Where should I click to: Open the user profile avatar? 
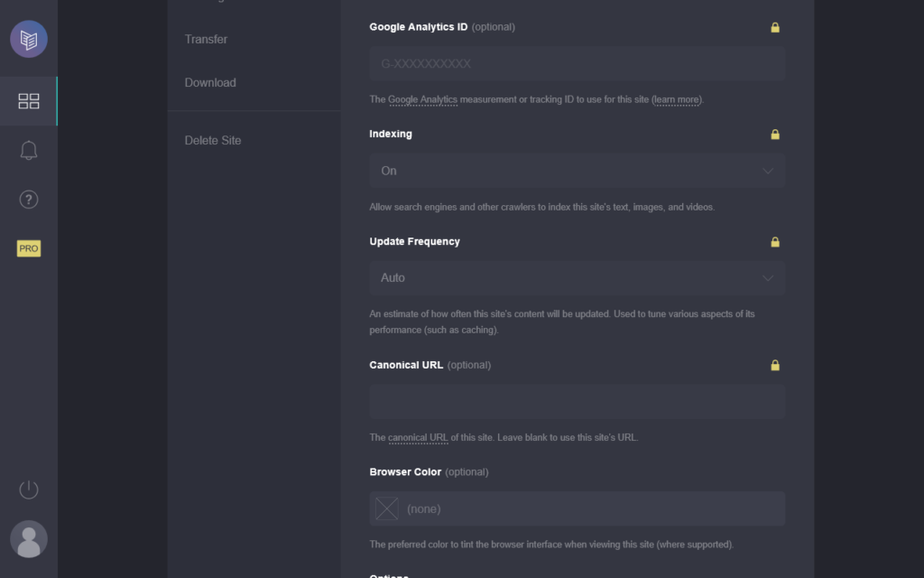(29, 539)
